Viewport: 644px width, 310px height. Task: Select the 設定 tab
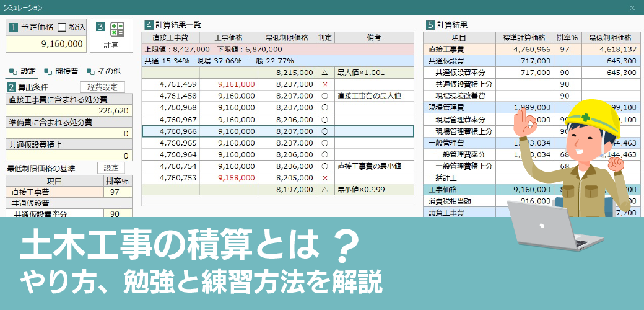tap(22, 71)
